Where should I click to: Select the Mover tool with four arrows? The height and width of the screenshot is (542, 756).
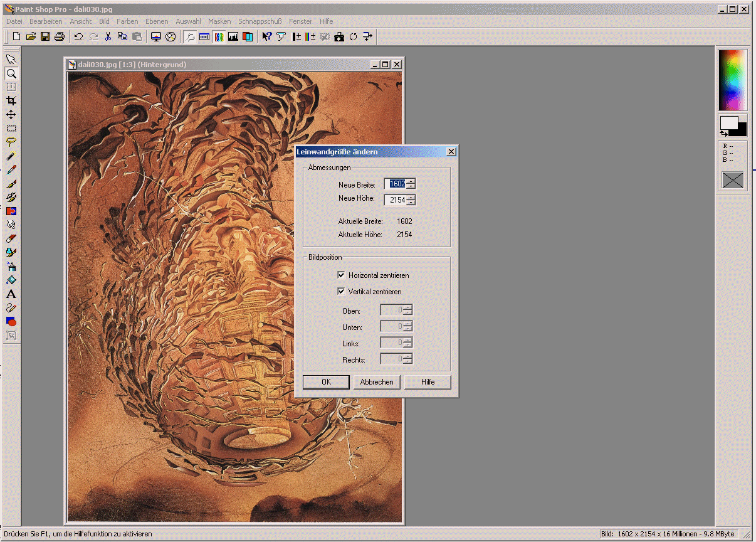(x=11, y=115)
